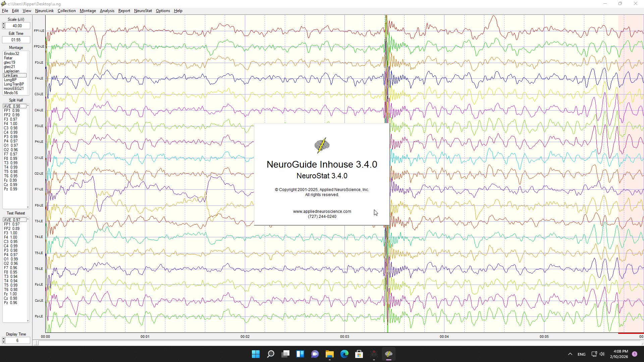Open Windows Start menu

coord(256,354)
